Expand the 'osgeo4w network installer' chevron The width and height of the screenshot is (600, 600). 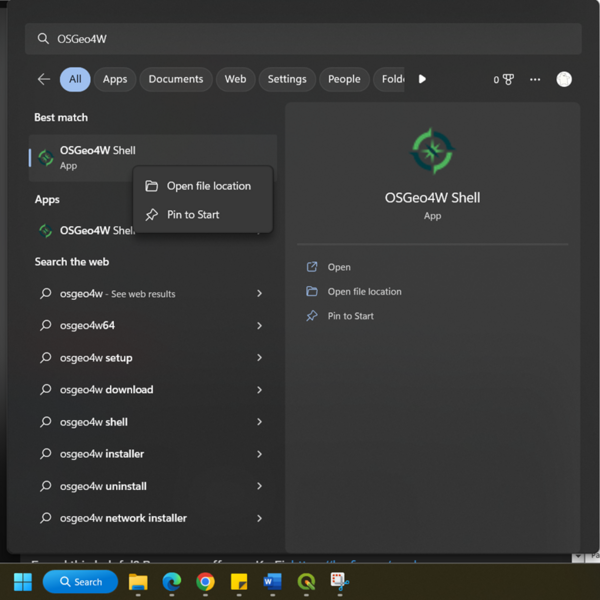click(259, 518)
